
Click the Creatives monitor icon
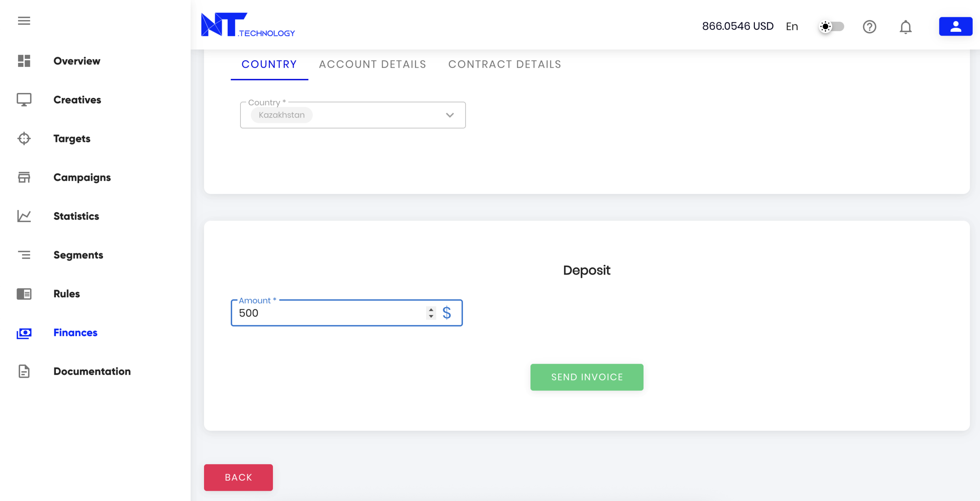24,100
